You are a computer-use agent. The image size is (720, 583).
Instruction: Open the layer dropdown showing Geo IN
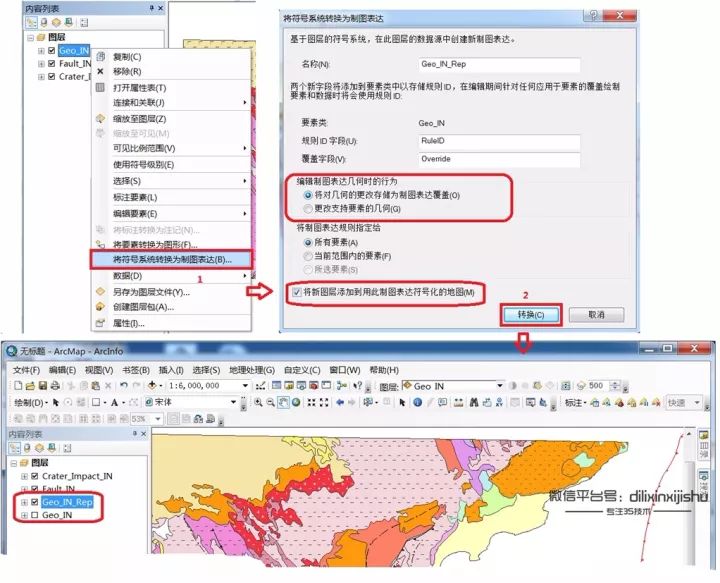[500, 386]
